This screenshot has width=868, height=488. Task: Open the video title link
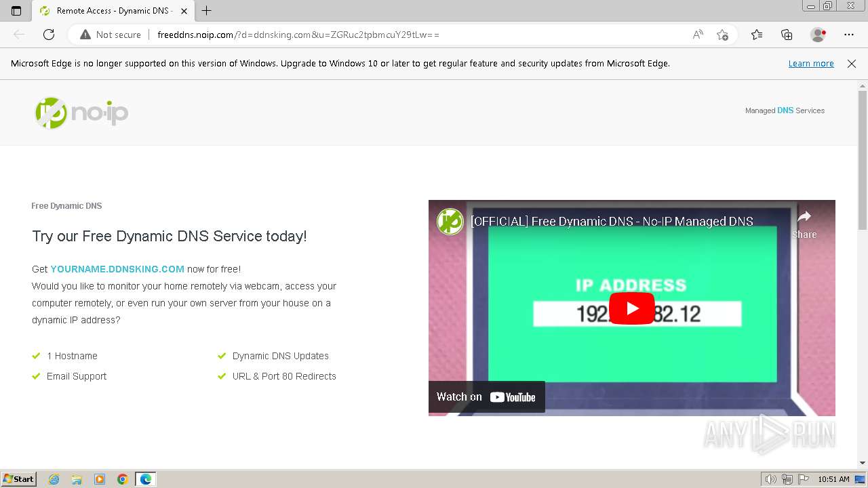tap(612, 222)
